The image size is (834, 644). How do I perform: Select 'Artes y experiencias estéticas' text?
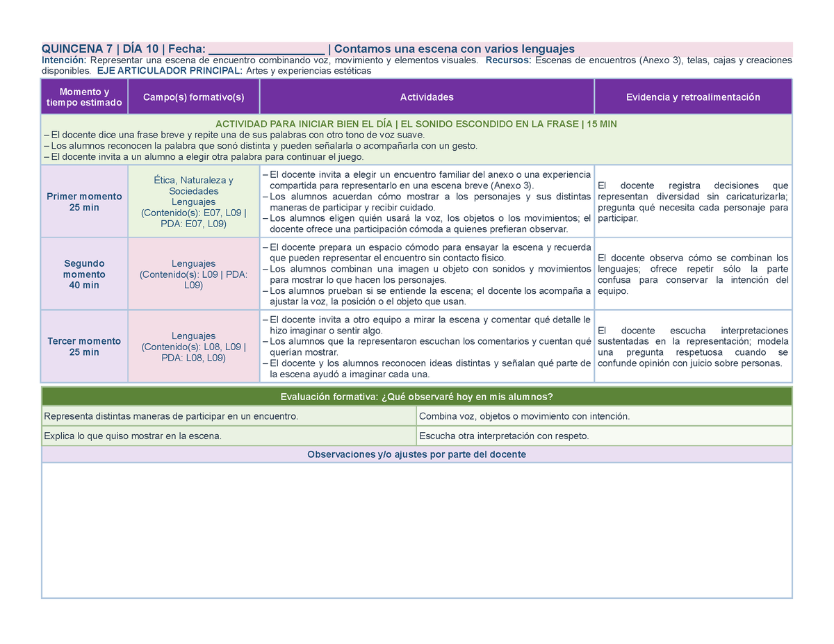point(308,71)
